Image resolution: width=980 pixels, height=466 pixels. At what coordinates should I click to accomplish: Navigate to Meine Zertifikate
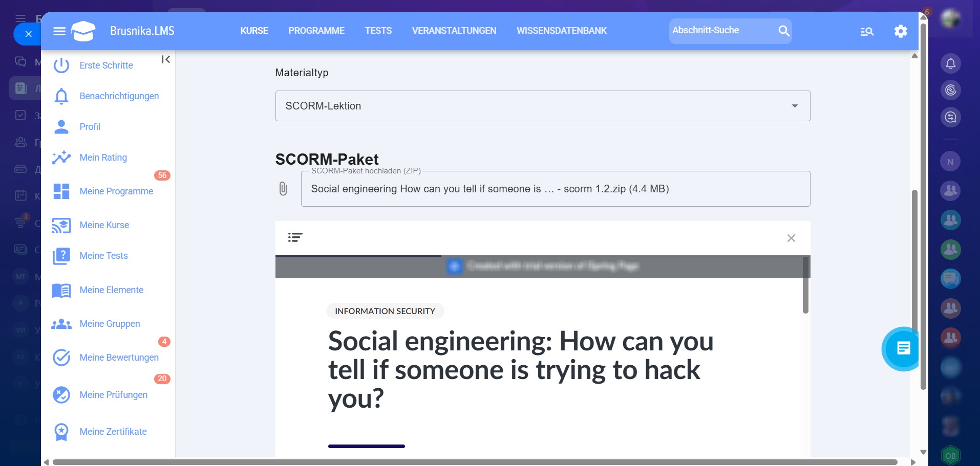click(x=113, y=432)
